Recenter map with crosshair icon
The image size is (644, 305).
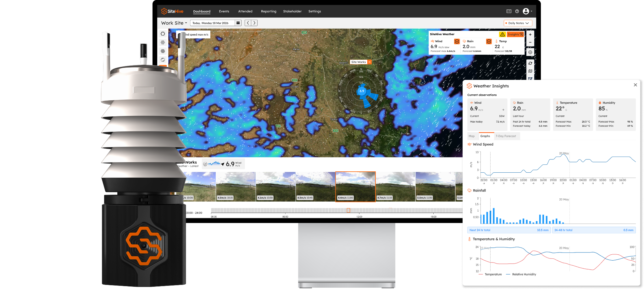(x=530, y=52)
